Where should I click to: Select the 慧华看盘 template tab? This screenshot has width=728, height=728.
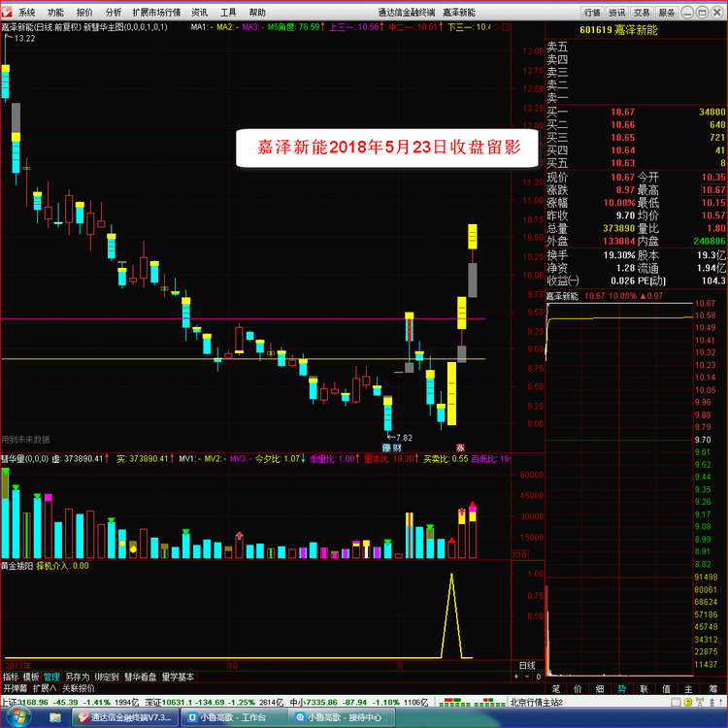[x=140, y=677]
